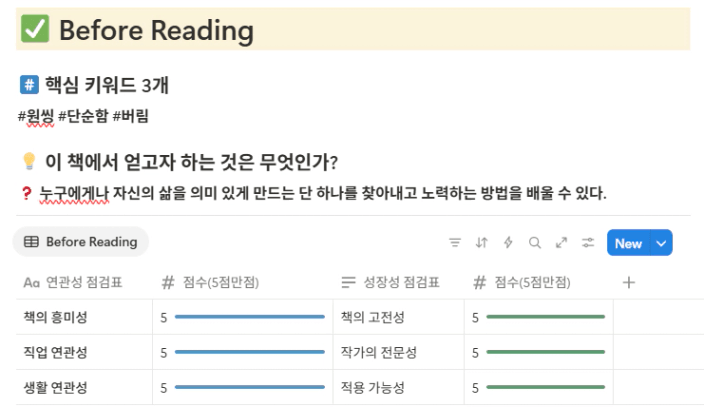This screenshot has height=407, width=704.
Task: Click the red question mark icon
Action: pyautogui.click(x=26, y=193)
